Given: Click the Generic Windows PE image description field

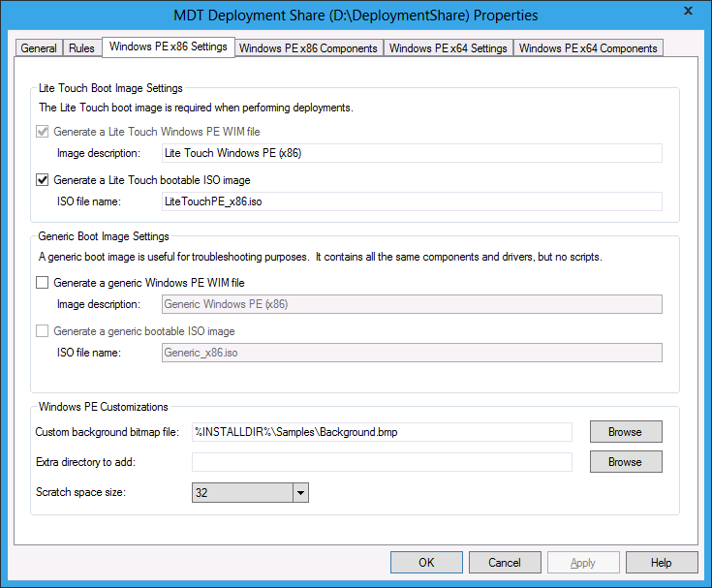Looking at the screenshot, I should tap(412, 304).
